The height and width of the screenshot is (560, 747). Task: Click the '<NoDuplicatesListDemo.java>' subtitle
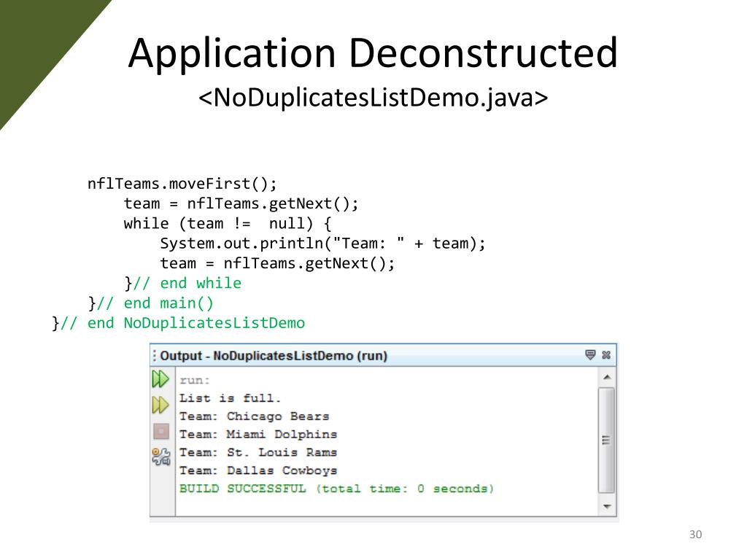(373, 98)
